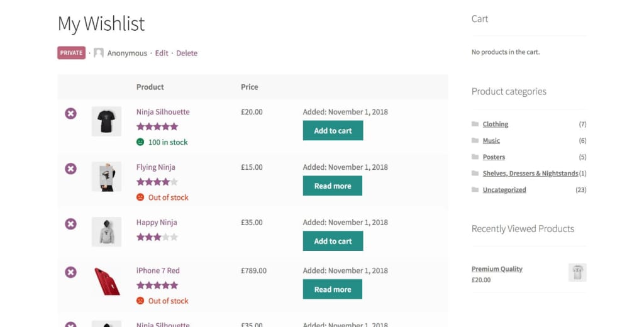Image resolution: width=644 pixels, height=327 pixels.
Task: Click the £789.00 price
Action: click(x=254, y=271)
